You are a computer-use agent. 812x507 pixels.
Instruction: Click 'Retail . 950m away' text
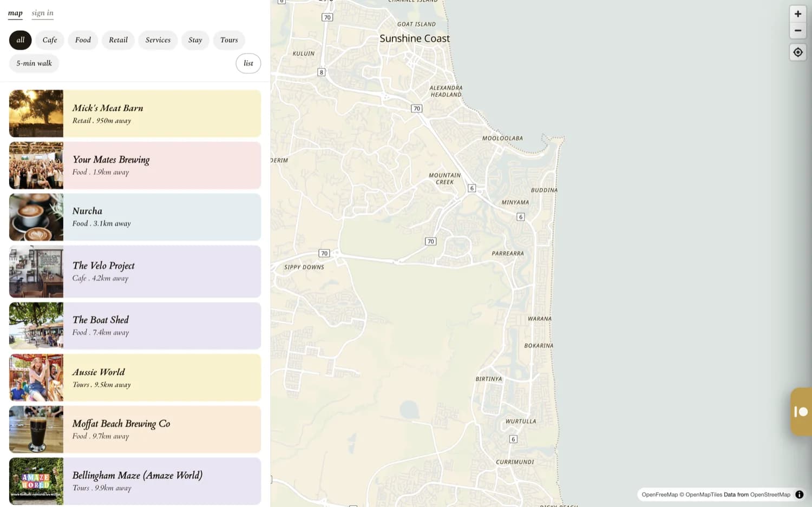(102, 121)
